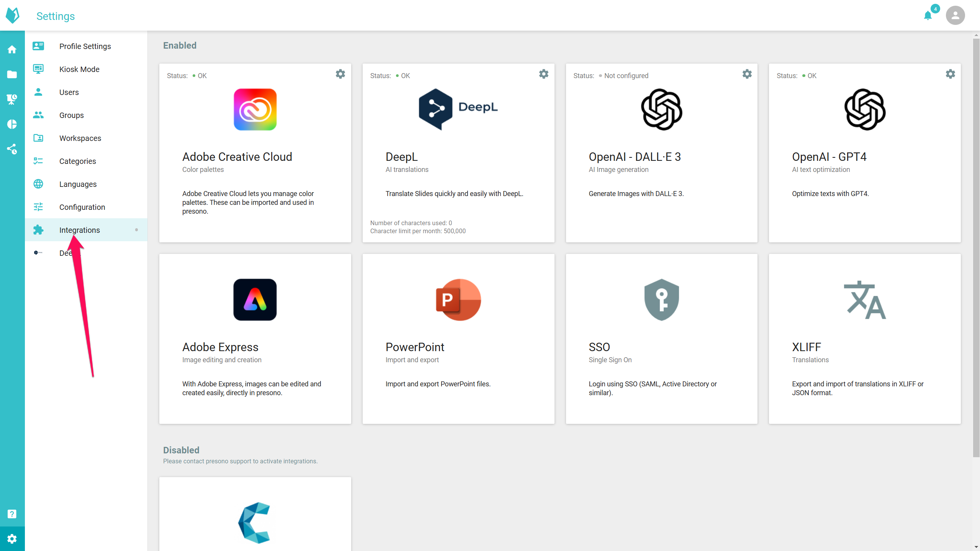The image size is (980, 551).
Task: Open OpenAI GPT4 settings gear
Action: (951, 74)
